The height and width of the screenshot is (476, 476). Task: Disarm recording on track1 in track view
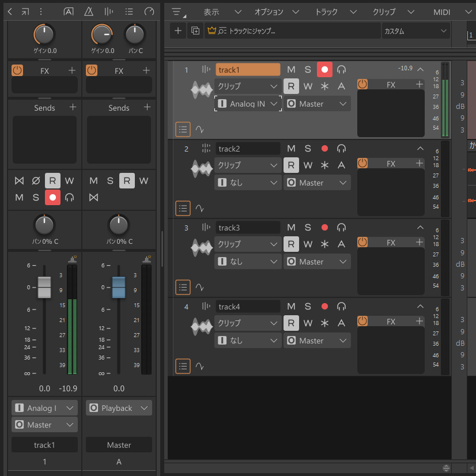coord(324,70)
